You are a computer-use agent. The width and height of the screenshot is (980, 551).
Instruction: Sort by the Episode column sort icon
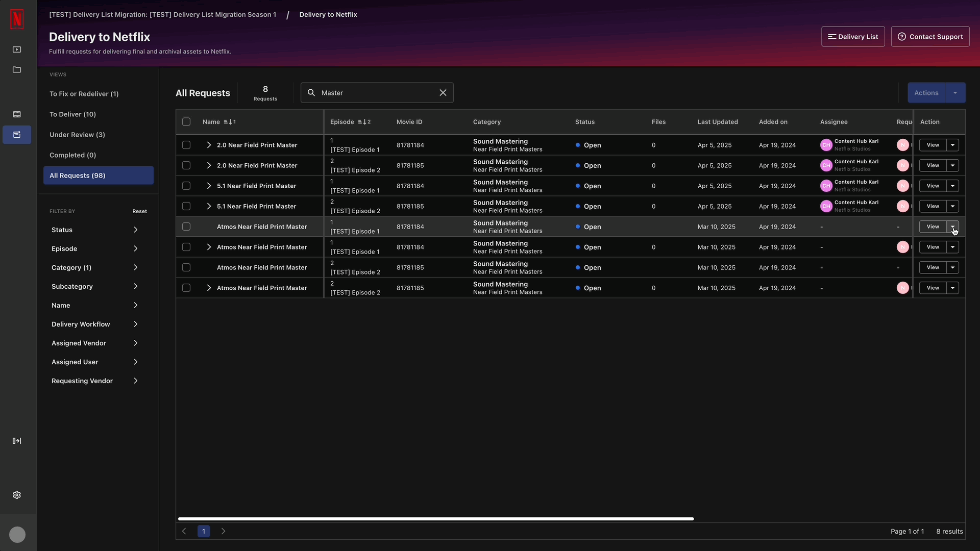(364, 122)
